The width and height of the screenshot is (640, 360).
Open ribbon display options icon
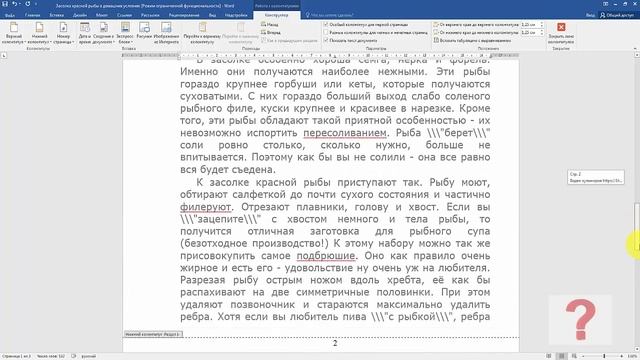[x=605, y=4]
